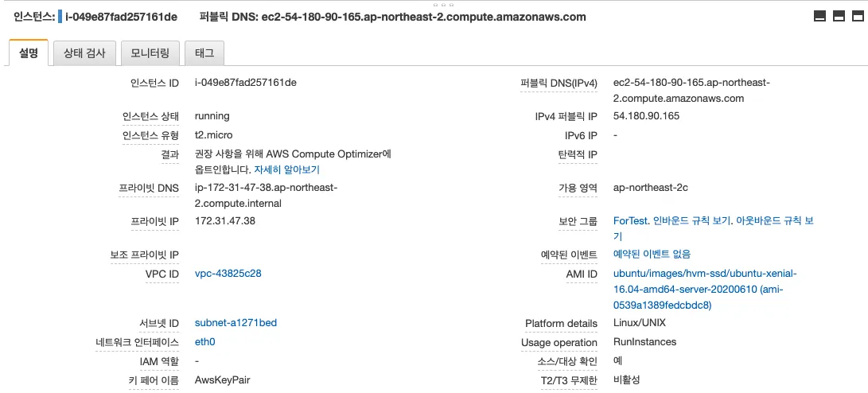Image resolution: width=868 pixels, height=393 pixels.
Task: Open VPC link vpc-43825c28
Action: pos(228,274)
